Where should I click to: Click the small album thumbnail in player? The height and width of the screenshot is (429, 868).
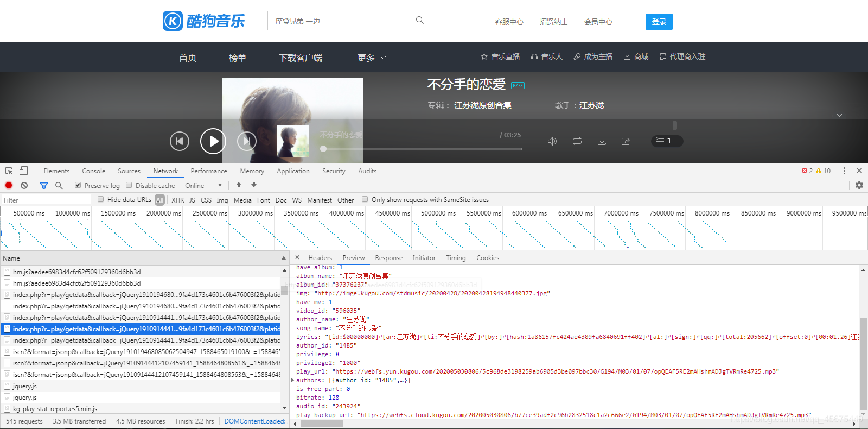[x=293, y=141]
